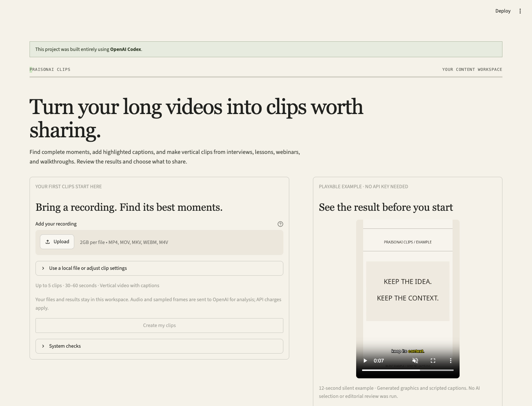Image resolution: width=532 pixels, height=406 pixels.
Task: Click the "See the result before you start" heading
Action: pyautogui.click(x=386, y=207)
